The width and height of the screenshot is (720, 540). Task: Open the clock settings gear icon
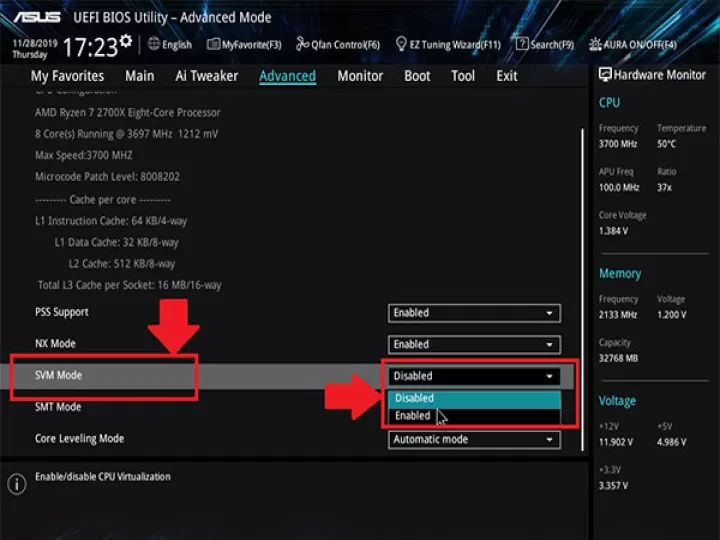pos(126,41)
